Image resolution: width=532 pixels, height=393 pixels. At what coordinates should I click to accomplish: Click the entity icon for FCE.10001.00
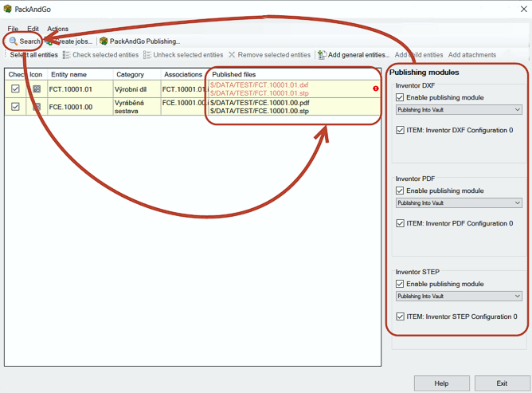pyautogui.click(x=37, y=107)
